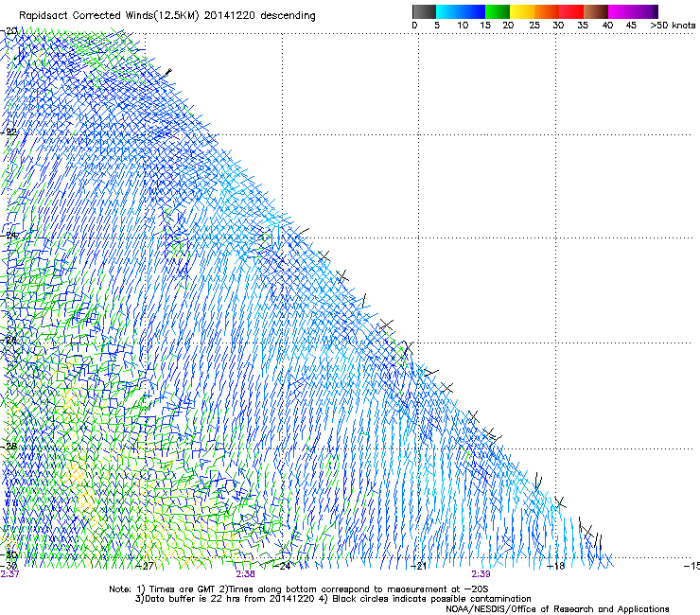The image size is (700, 615).
Task: Click the yellow 20-25 knots legend segment
Action: pyautogui.click(x=522, y=11)
